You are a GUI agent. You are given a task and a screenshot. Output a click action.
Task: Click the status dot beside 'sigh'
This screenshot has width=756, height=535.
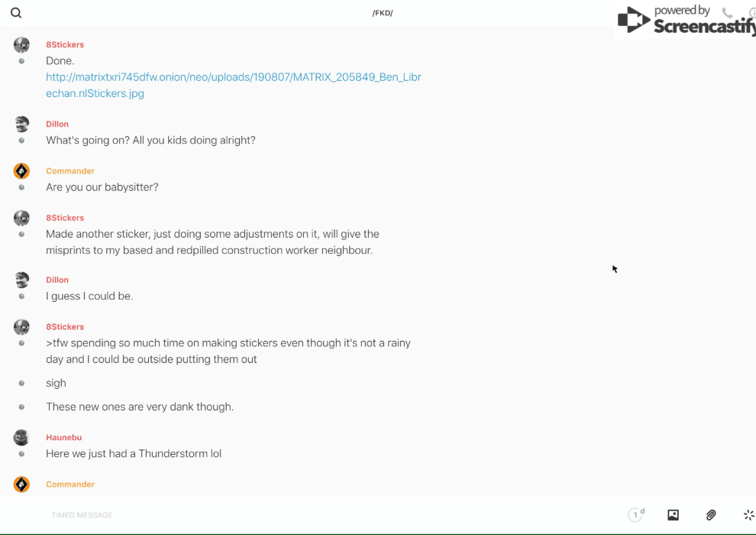21,383
